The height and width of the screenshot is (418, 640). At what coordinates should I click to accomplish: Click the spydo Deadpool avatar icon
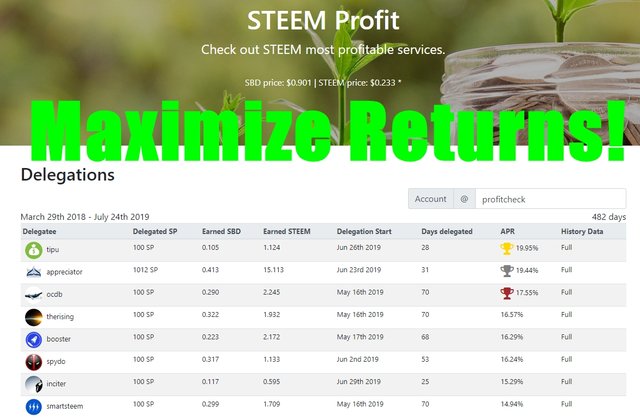[33, 362]
